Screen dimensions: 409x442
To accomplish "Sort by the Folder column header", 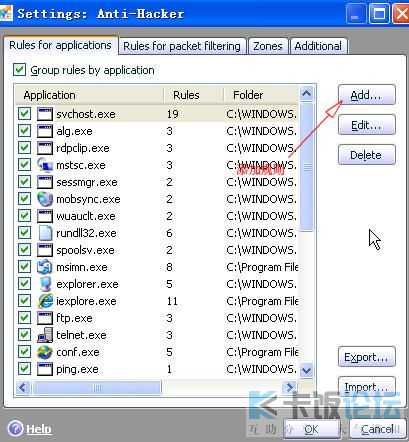I will pos(261,95).
